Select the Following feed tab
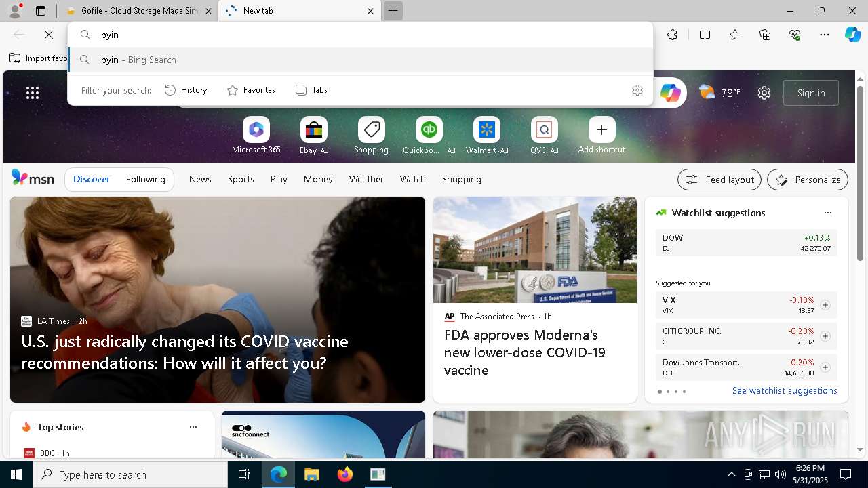The height and width of the screenshot is (488, 868). point(145,179)
